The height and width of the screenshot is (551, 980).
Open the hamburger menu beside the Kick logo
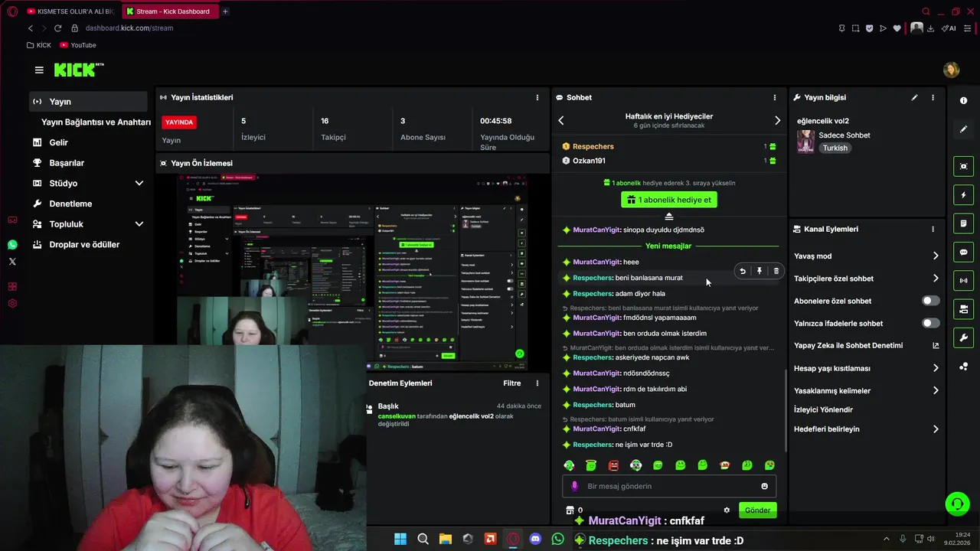point(39,70)
